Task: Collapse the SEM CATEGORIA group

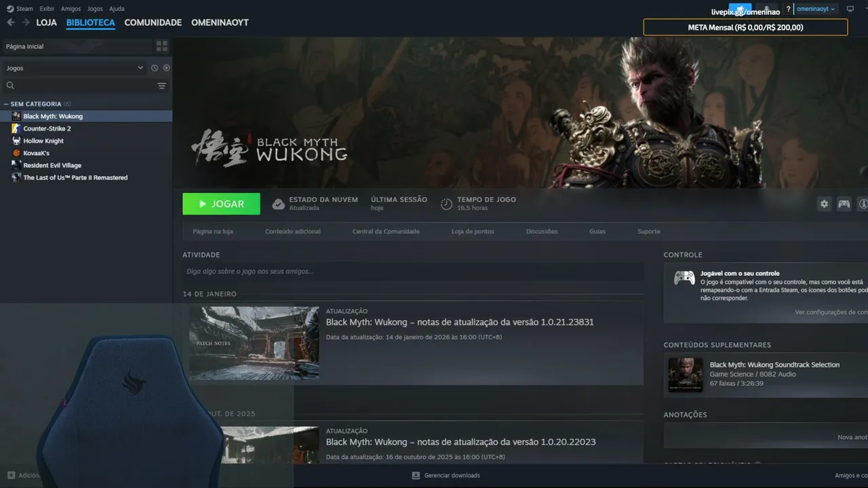Action: 6,104
